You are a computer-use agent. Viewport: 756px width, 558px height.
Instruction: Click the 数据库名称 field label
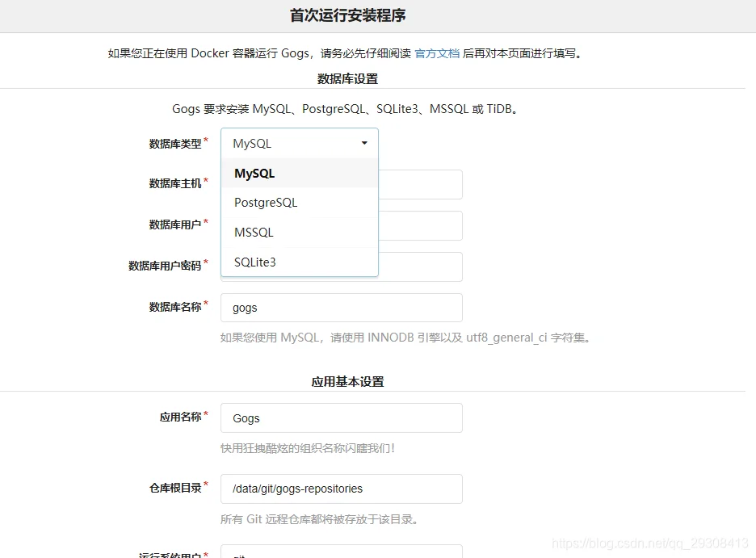pos(175,307)
